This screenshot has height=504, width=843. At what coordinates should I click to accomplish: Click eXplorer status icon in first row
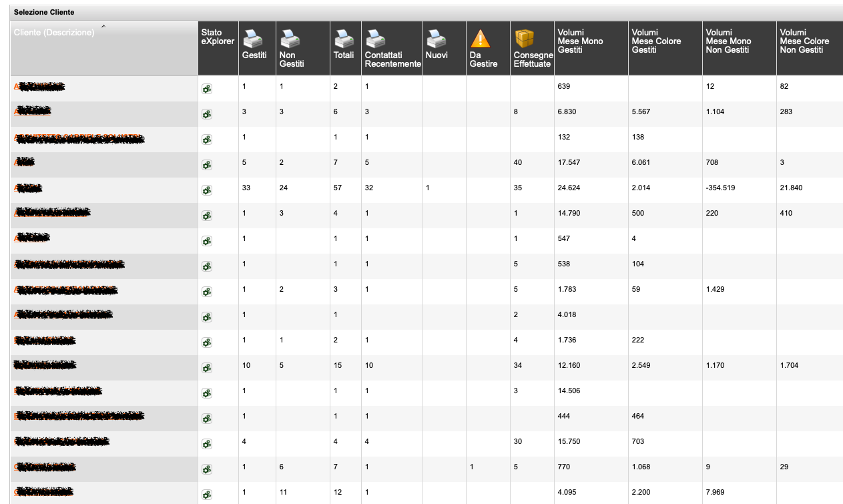click(207, 89)
